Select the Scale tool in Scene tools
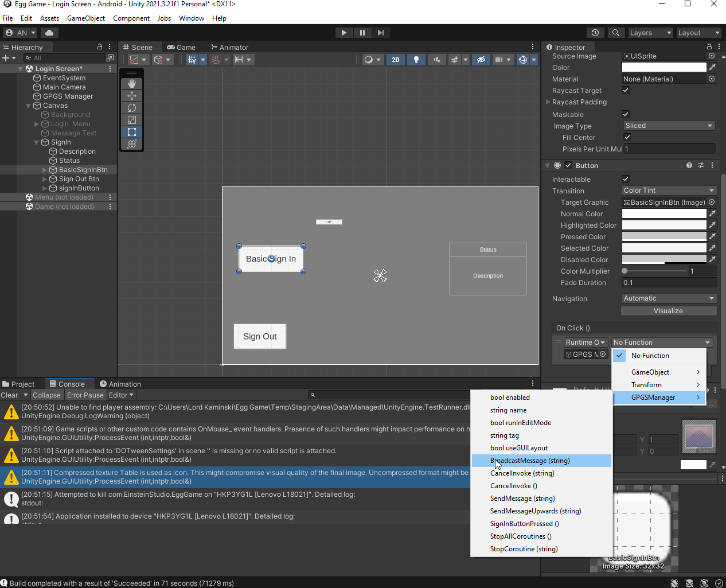The width and height of the screenshot is (726, 588). point(131,120)
